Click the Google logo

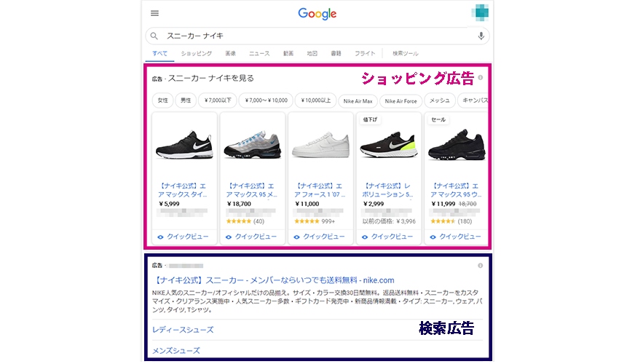tap(318, 14)
